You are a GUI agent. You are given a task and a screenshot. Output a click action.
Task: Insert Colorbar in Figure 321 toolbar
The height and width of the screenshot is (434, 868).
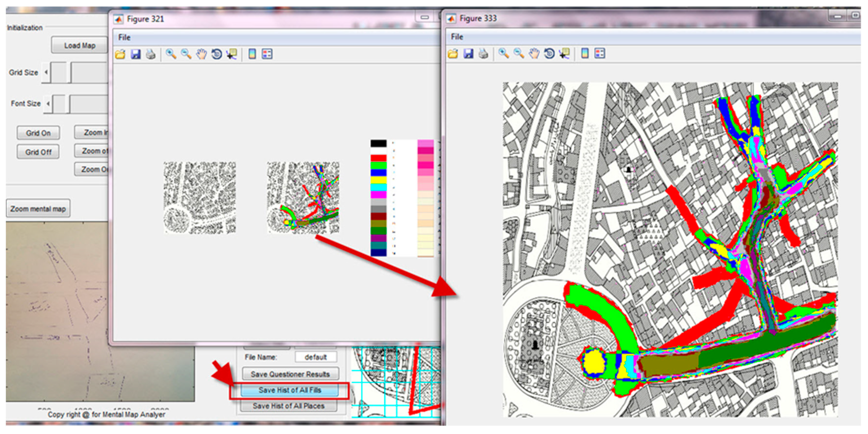click(252, 54)
